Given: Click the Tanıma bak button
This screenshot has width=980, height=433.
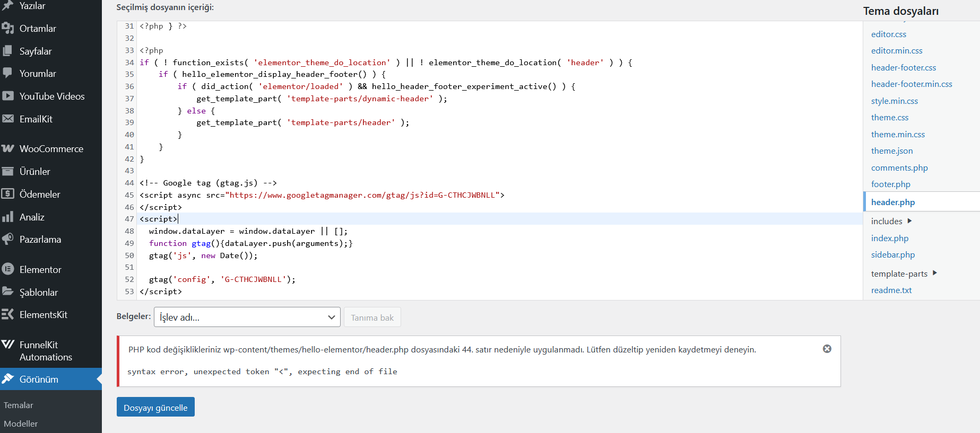Looking at the screenshot, I should [x=372, y=317].
